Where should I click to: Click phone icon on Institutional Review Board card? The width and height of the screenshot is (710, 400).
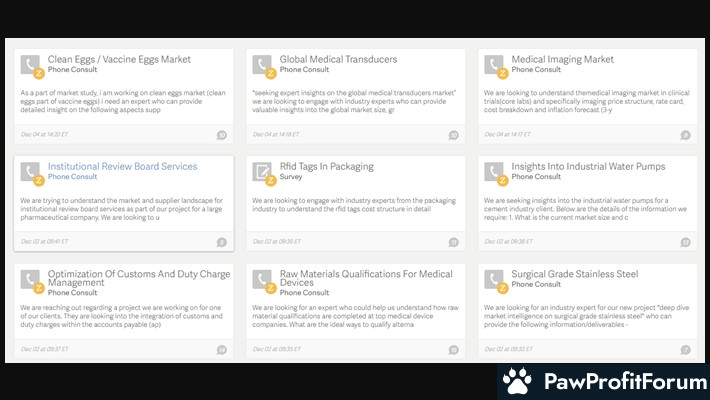pyautogui.click(x=30, y=172)
